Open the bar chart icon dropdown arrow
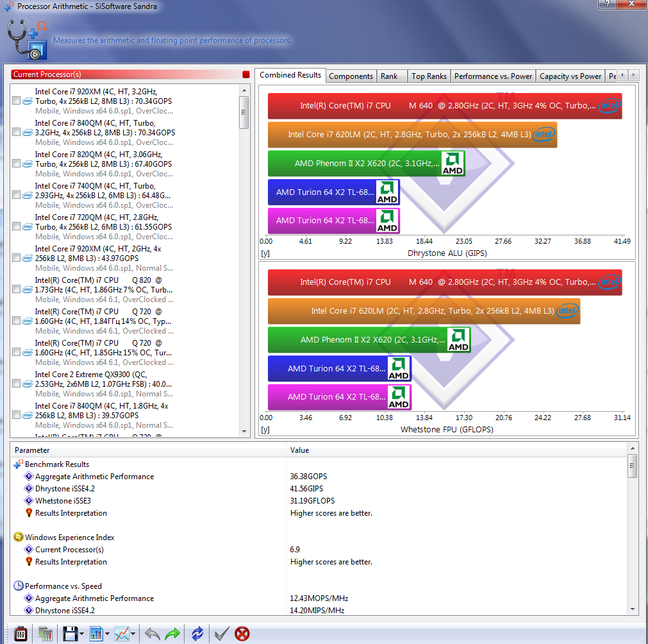This screenshot has width=648, height=644. click(107, 634)
